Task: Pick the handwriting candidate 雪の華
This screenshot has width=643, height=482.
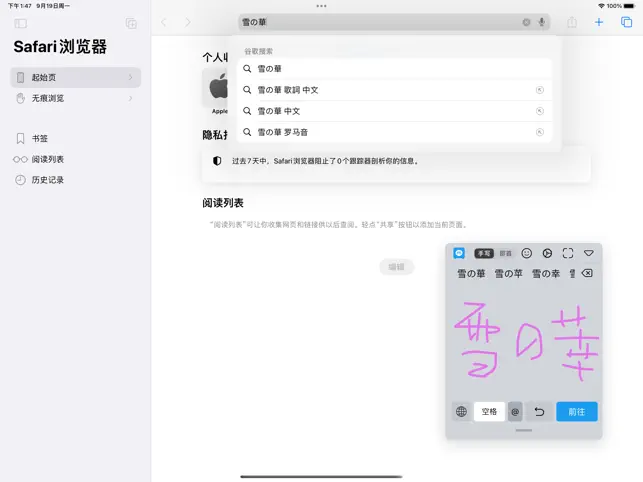Action: click(471, 274)
